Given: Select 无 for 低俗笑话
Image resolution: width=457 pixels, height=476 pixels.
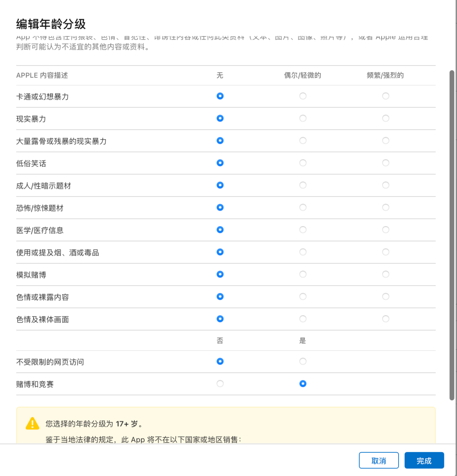Looking at the screenshot, I should (x=220, y=163).
